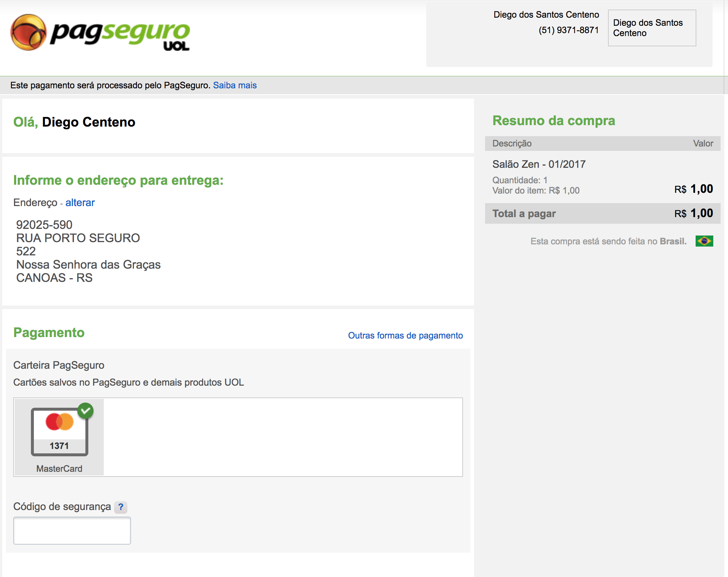The image size is (728, 577).
Task: Click the phone number (51) 9371-8871
Action: [x=568, y=30]
